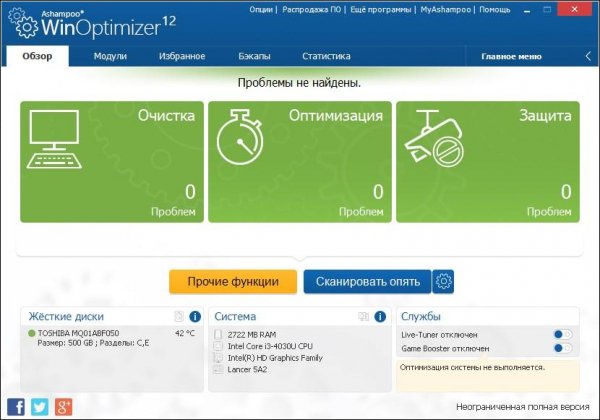
Task: Close the WinOptimizer window
Action: 574,10
